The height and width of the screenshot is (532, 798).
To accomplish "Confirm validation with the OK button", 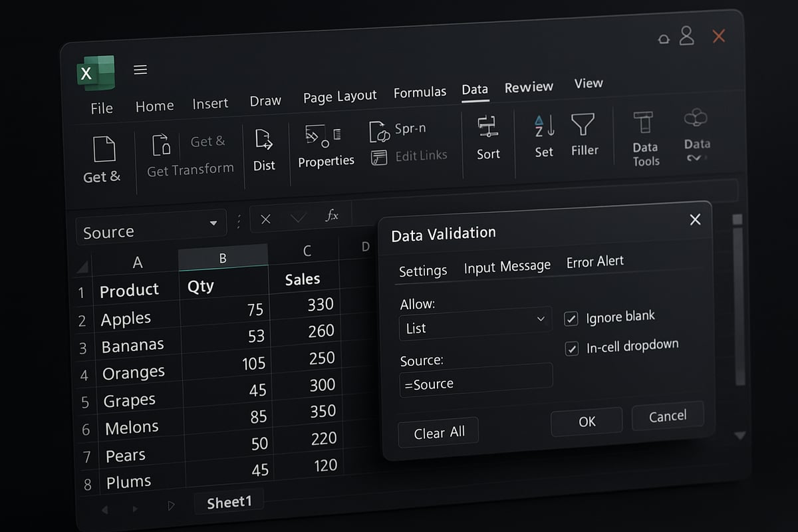I will (586, 422).
